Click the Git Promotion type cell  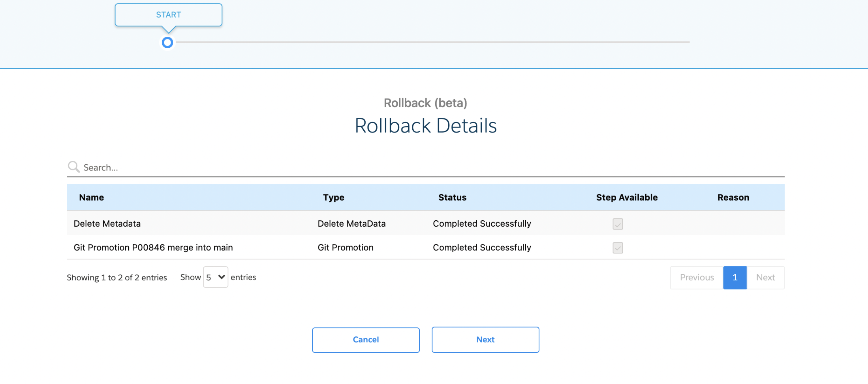345,247
